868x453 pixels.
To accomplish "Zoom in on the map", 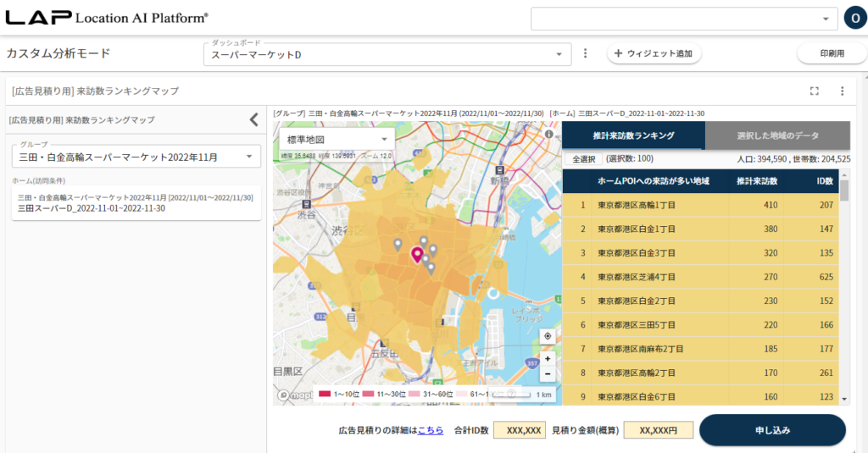I will point(548,358).
